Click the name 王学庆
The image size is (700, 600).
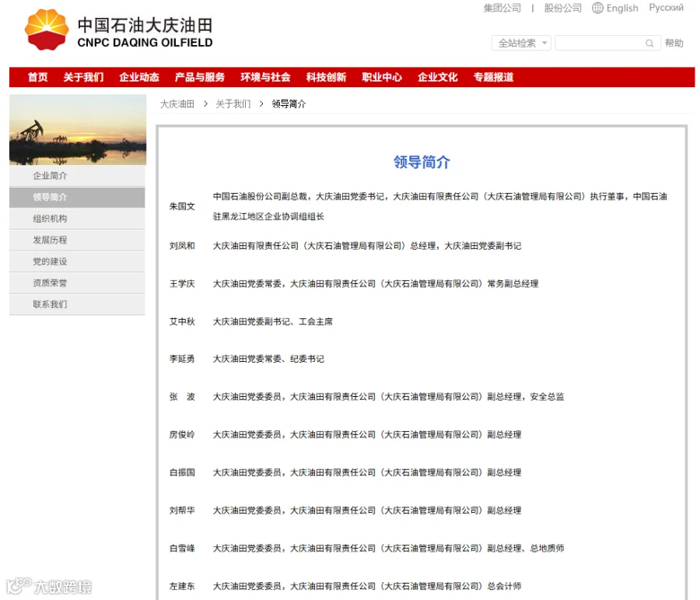182,284
